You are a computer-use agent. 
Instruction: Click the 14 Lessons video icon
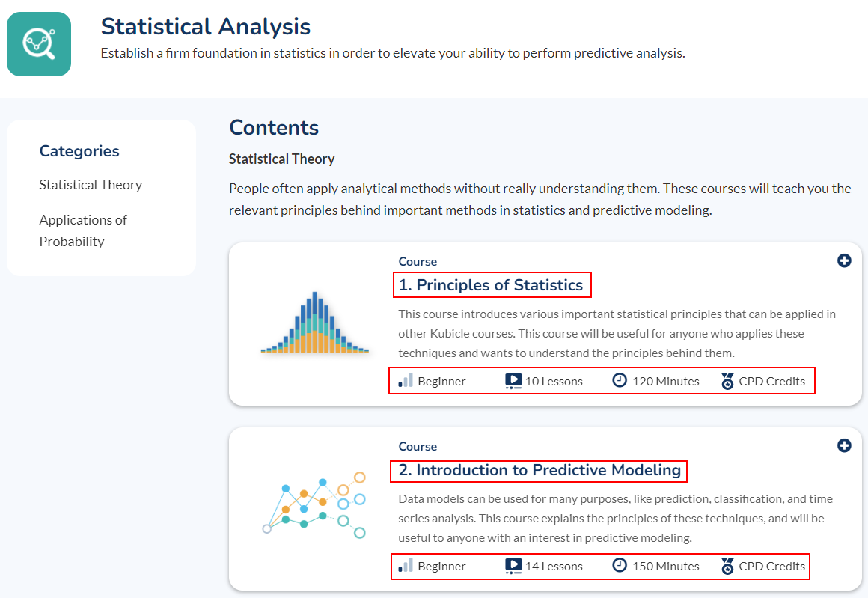tap(513, 566)
